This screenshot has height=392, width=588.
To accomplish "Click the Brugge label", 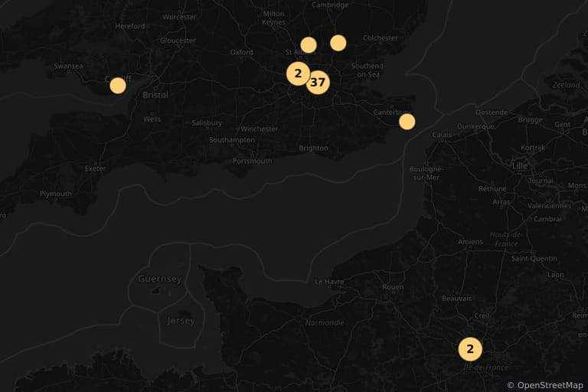I will tap(531, 119).
